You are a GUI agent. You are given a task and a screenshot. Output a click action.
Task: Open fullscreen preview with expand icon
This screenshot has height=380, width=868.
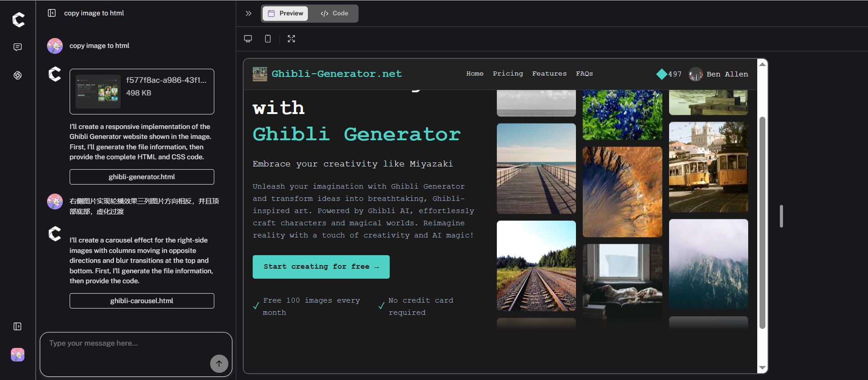pos(292,39)
